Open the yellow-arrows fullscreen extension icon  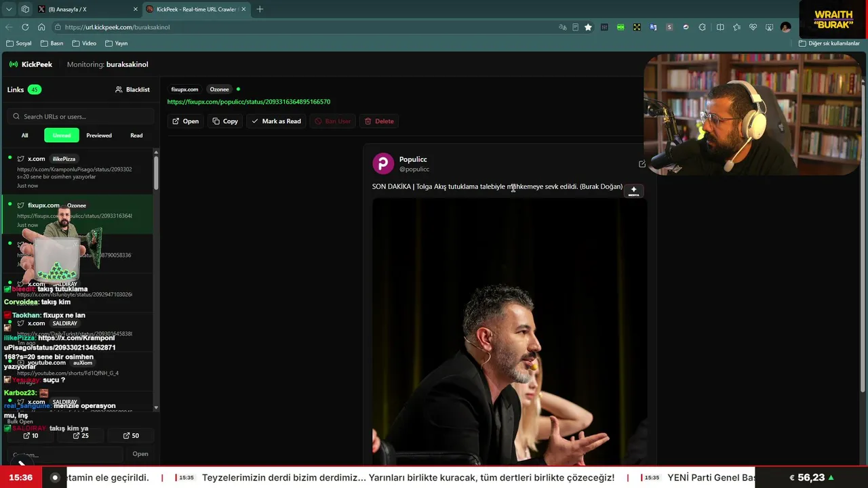pos(637,27)
